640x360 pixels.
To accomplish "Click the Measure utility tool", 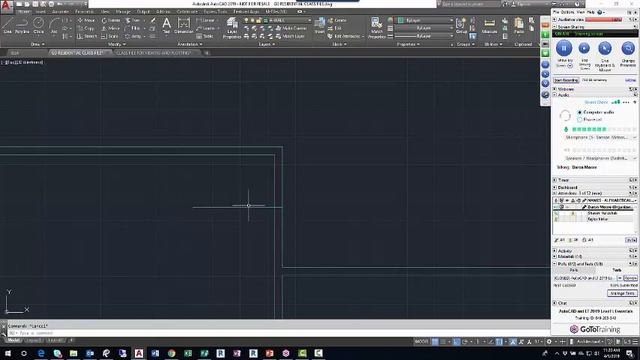I will coord(489,25).
